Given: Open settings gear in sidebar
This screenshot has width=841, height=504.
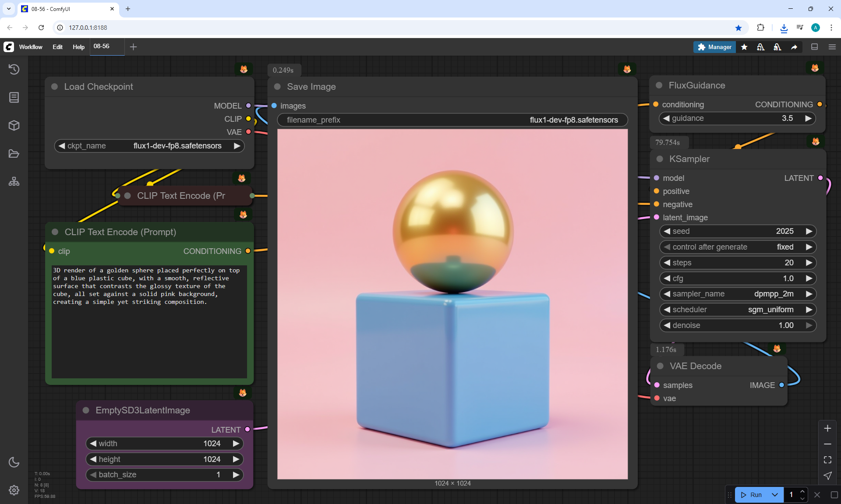Looking at the screenshot, I should (14, 490).
